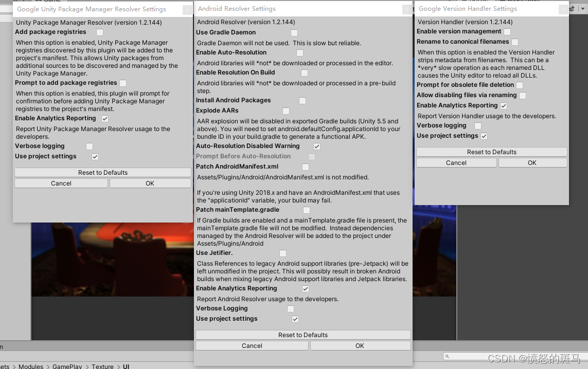Enable Patch mainTemplate.gradle checkbox
The image size is (588, 369).
(307, 211)
